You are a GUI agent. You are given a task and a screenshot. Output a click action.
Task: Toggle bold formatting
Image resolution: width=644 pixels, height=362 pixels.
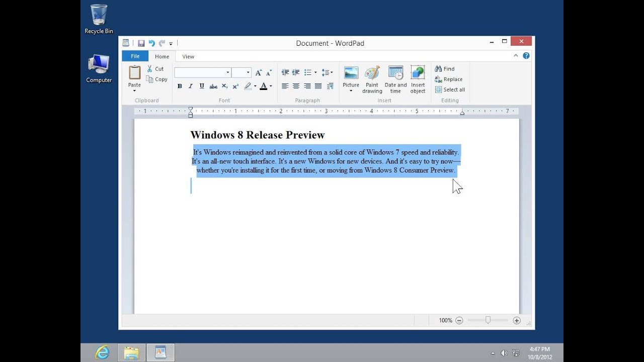[180, 86]
